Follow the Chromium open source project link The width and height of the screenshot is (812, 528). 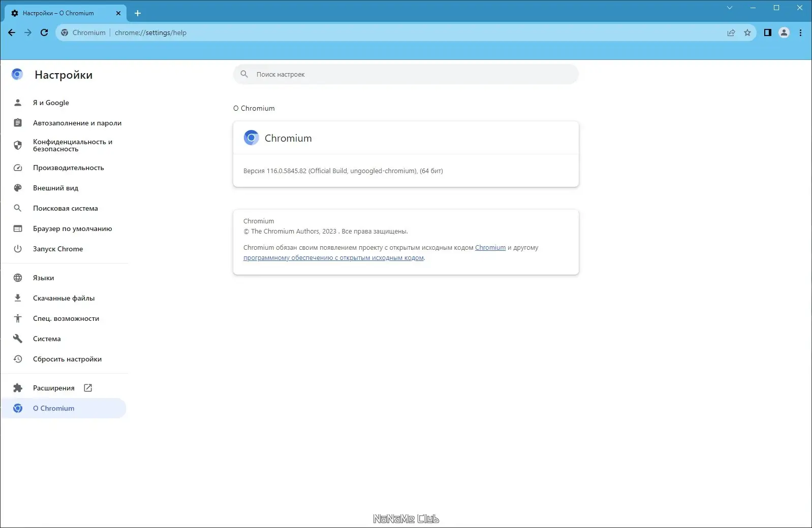(490, 248)
